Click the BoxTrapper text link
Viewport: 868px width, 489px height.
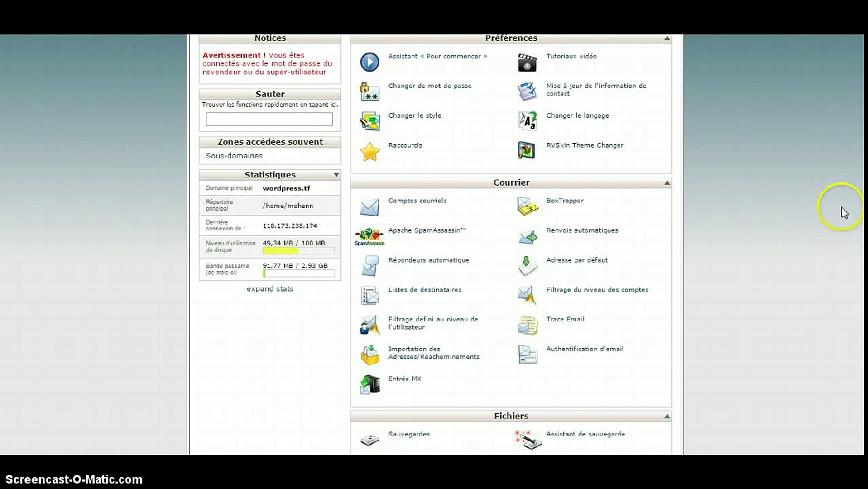coord(565,201)
